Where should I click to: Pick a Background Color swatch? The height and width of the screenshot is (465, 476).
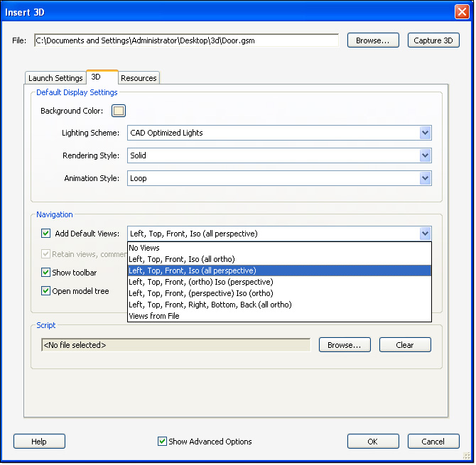119,111
